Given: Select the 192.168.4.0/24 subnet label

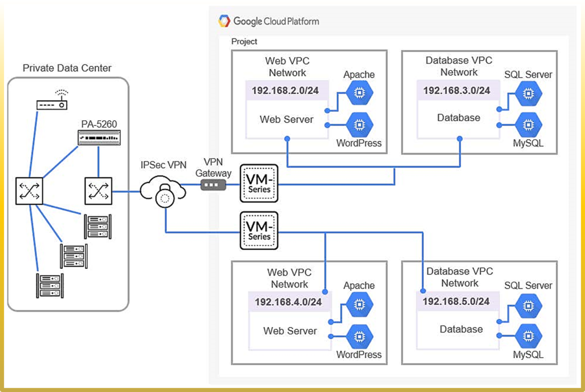Looking at the screenshot, I should (289, 301).
